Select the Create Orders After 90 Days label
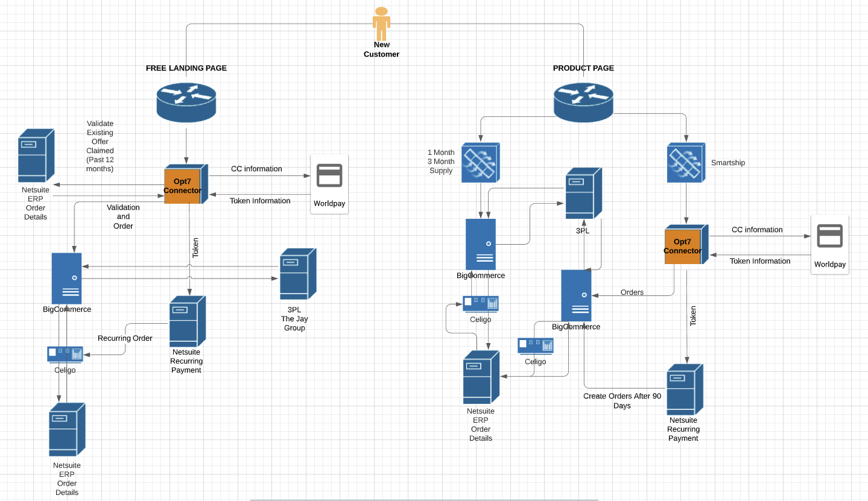The width and height of the screenshot is (868, 501). point(622,401)
